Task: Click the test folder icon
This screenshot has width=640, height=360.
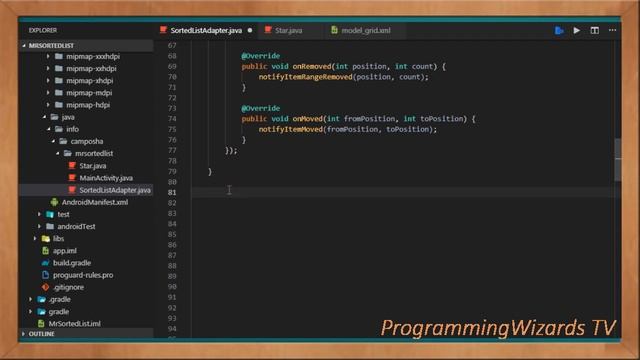Action: coord(50,214)
